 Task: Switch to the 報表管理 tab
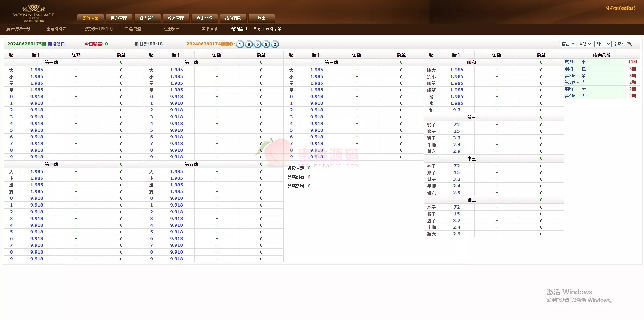176,18
